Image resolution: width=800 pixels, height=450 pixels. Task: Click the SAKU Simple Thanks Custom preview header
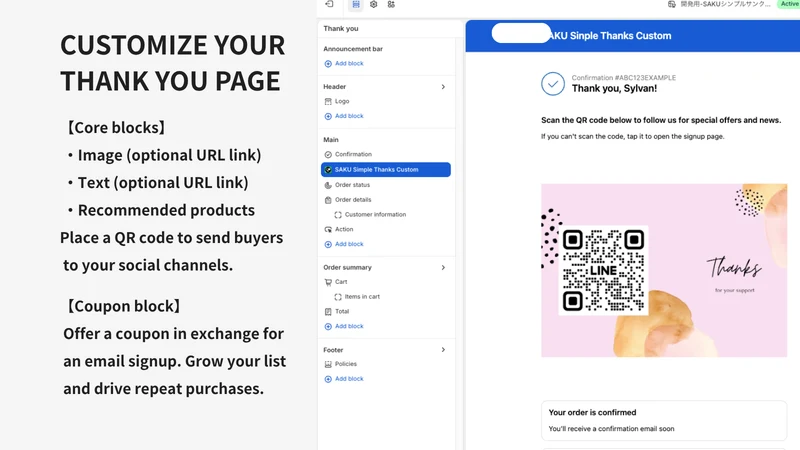click(x=633, y=36)
